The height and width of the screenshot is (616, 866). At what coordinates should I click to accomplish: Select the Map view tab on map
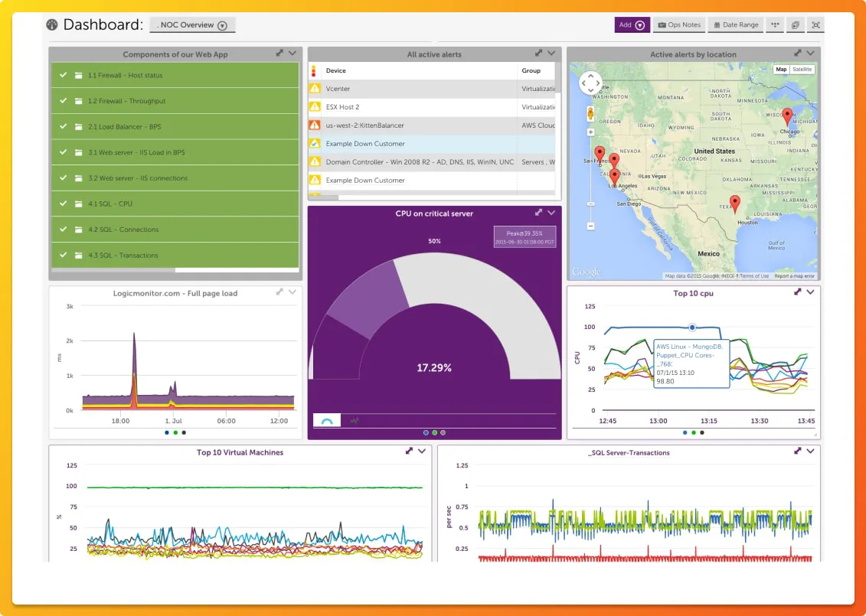click(781, 70)
